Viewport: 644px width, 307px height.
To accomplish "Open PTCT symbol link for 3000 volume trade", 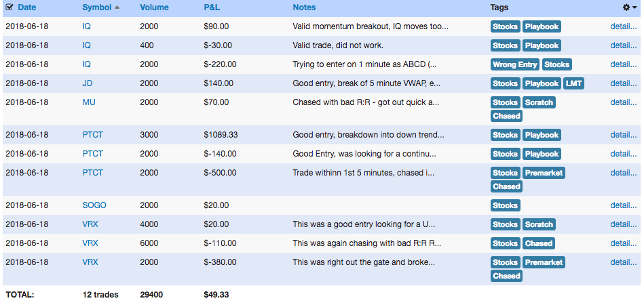I will (92, 135).
